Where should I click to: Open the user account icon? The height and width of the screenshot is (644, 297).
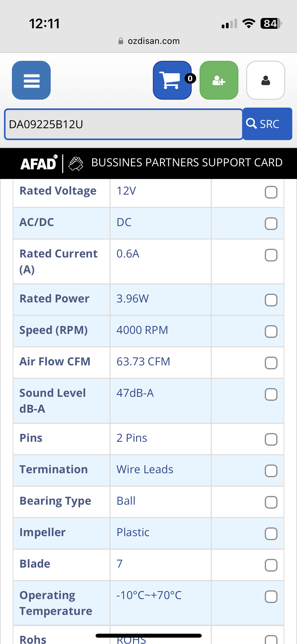pyautogui.click(x=266, y=80)
